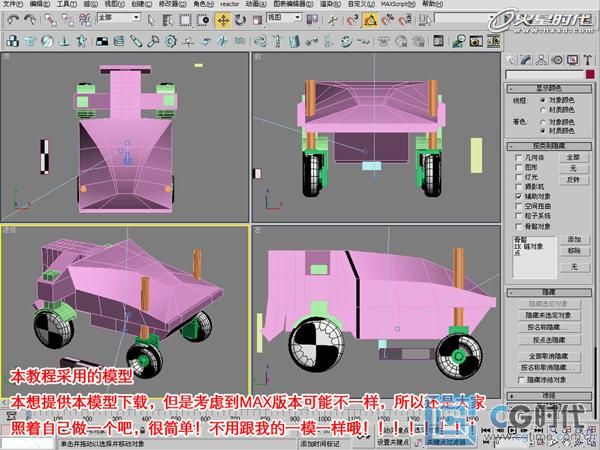Open the Utilities hammer panel tab
The image size is (600, 450).
point(586,59)
